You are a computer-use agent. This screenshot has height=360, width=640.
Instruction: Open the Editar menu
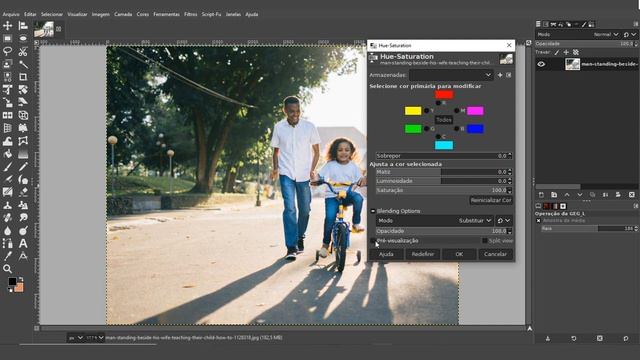(x=30, y=14)
